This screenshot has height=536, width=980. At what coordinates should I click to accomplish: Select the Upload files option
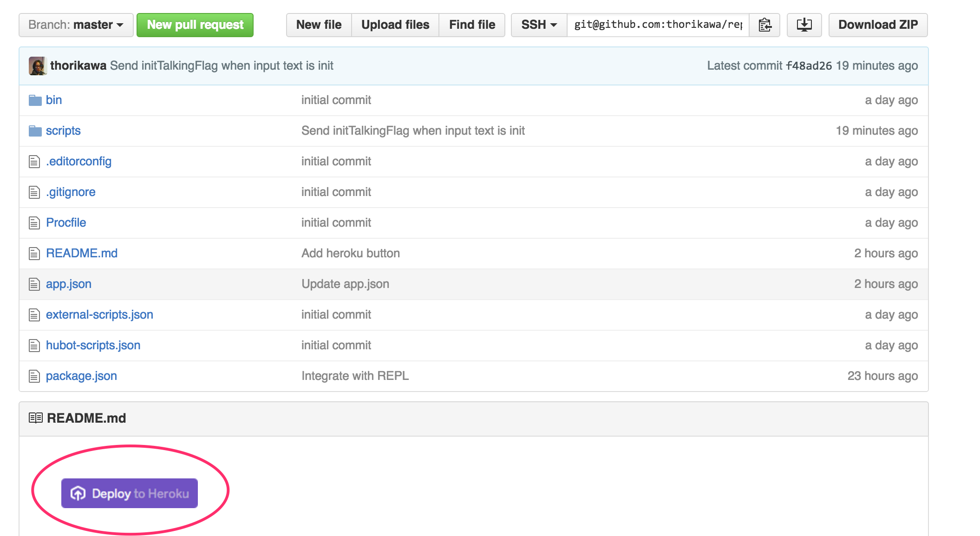[x=395, y=25]
